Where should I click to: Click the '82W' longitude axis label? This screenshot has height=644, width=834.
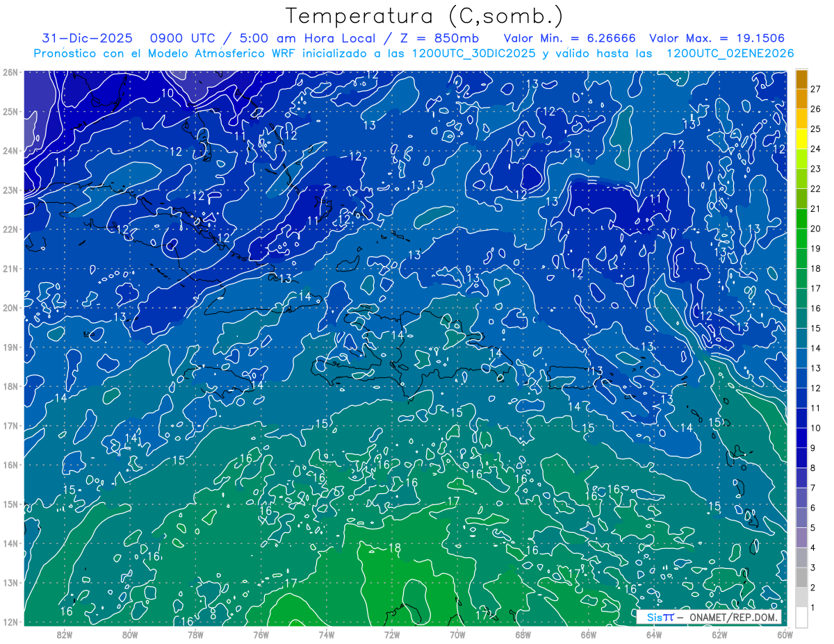(x=64, y=634)
